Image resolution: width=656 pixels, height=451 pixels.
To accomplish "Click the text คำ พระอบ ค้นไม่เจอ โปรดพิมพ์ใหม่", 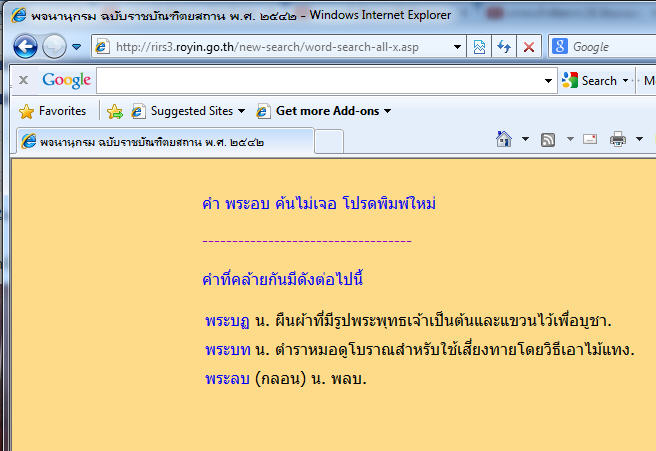I will tap(319, 204).
